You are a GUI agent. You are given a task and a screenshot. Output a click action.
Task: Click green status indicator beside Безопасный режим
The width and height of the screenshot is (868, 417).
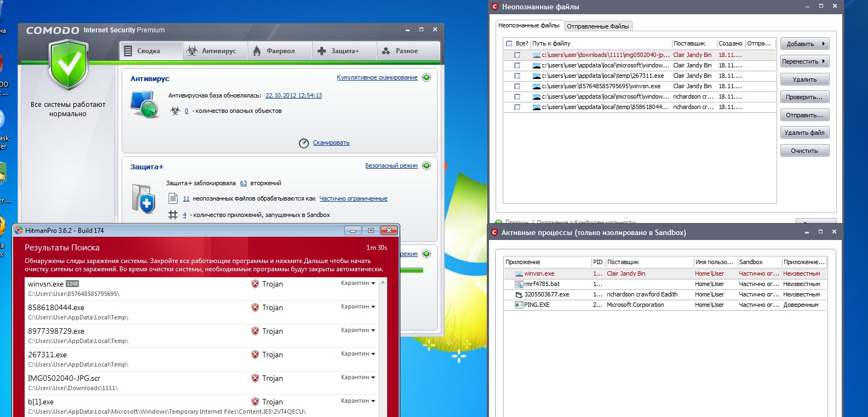[427, 165]
